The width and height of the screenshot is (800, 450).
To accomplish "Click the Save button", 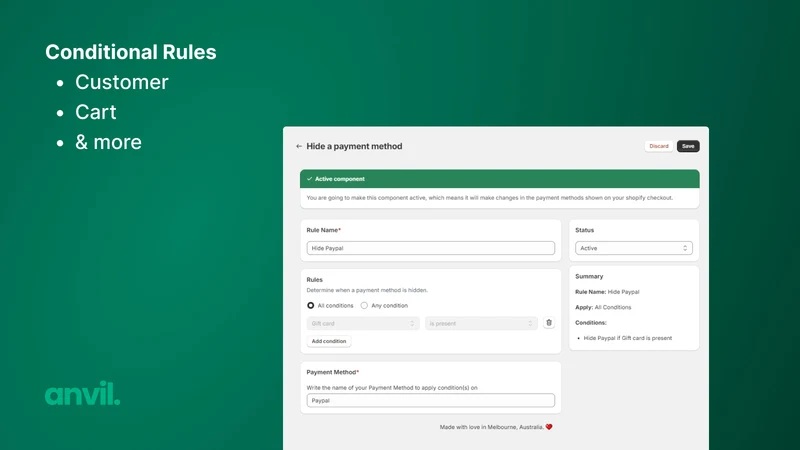I will tap(688, 146).
